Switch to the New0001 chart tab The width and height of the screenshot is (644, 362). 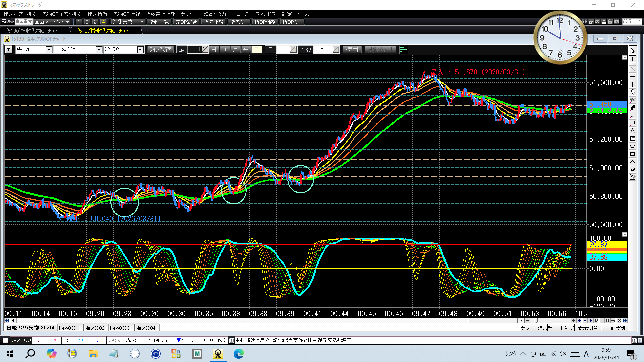click(x=68, y=328)
